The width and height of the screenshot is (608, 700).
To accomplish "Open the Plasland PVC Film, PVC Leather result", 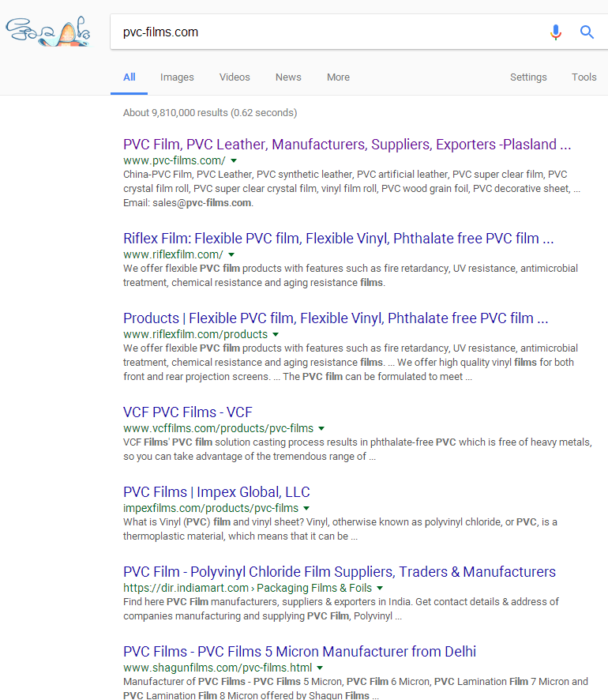I will (x=347, y=145).
